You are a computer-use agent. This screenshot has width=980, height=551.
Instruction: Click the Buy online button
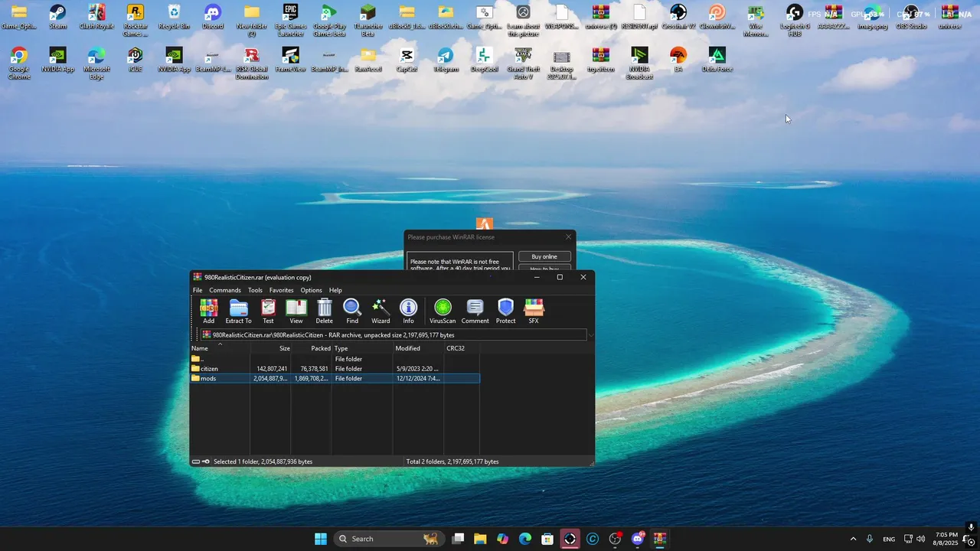pos(544,256)
